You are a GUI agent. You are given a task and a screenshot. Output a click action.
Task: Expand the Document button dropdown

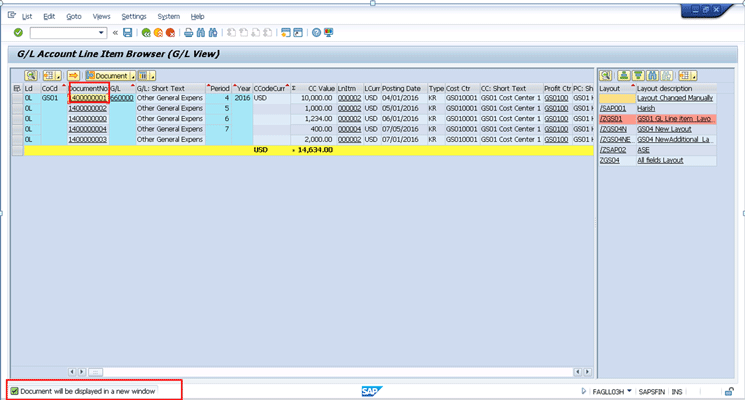(x=130, y=75)
